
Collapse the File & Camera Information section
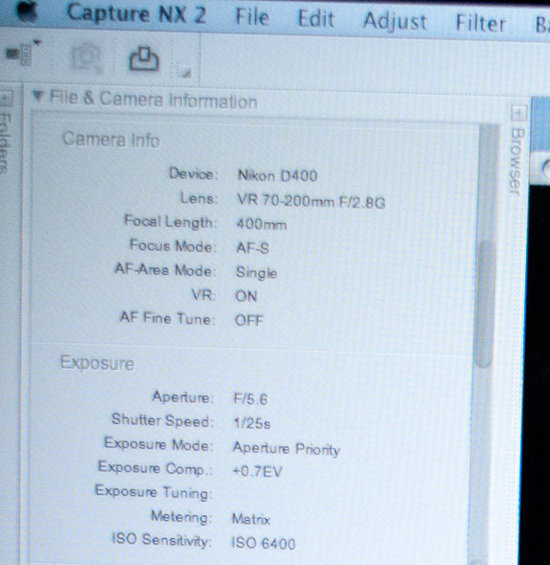pyautogui.click(x=37, y=96)
